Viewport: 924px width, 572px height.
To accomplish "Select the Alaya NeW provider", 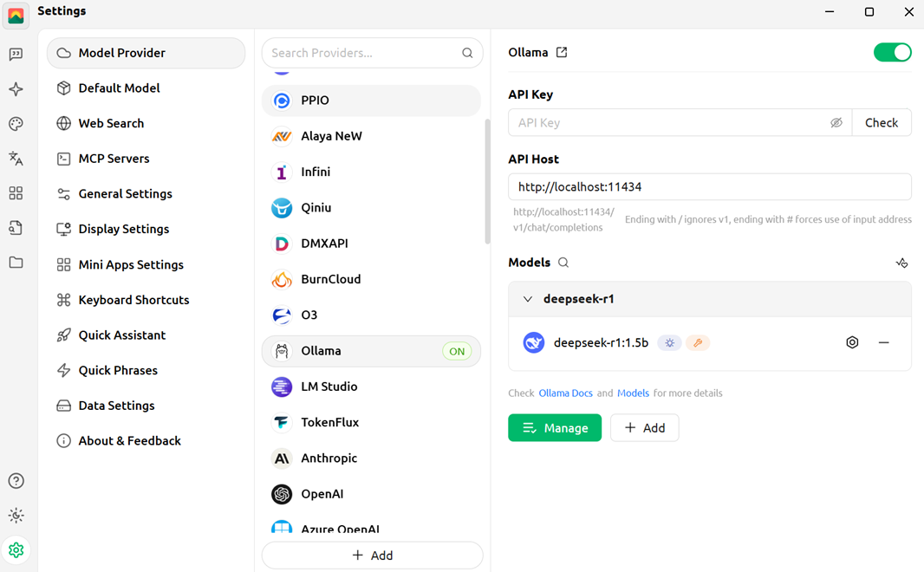I will pyautogui.click(x=371, y=137).
